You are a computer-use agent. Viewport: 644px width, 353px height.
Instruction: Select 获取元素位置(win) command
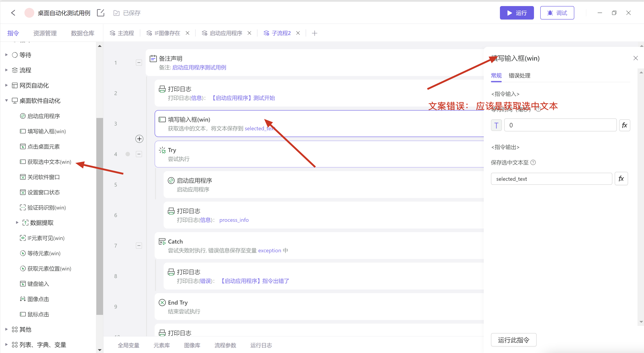point(45,268)
